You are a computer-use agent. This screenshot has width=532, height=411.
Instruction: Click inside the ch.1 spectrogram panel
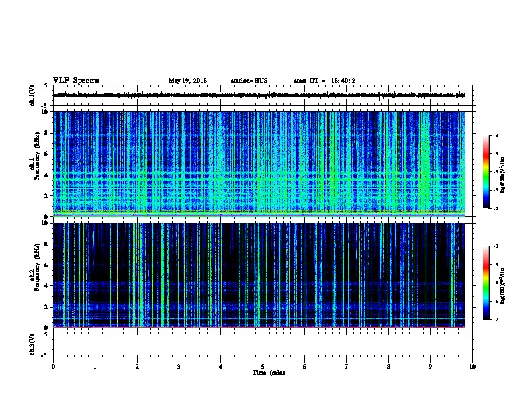click(x=259, y=164)
